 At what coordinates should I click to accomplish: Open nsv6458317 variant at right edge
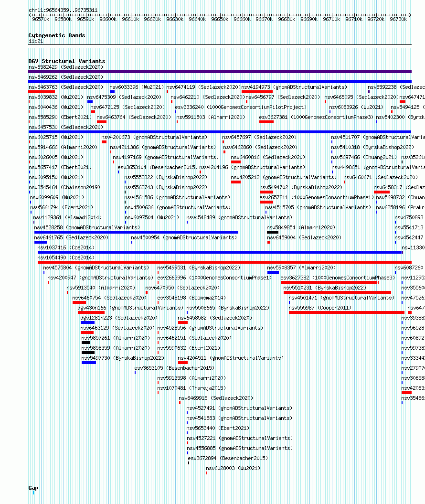399,187
